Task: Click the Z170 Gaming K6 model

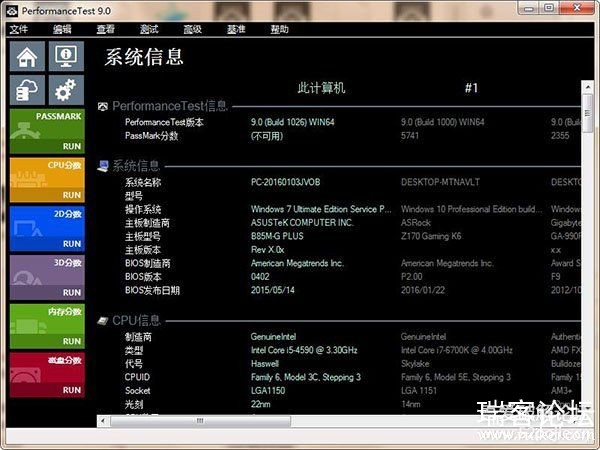Action: [x=431, y=236]
